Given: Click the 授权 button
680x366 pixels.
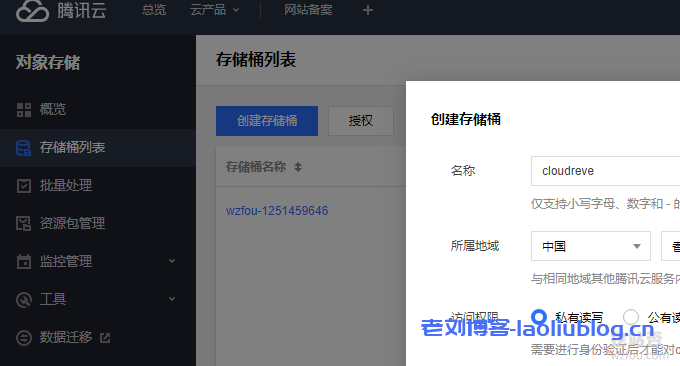Looking at the screenshot, I should point(361,121).
